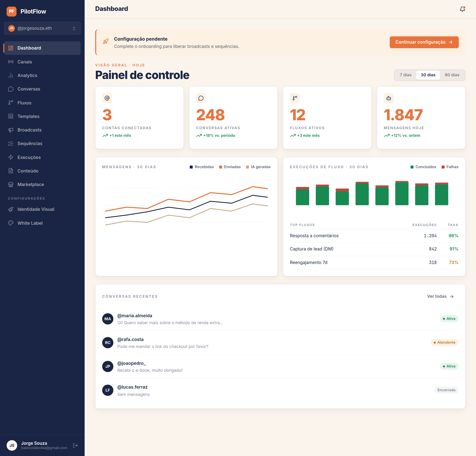The width and height of the screenshot is (476, 456).
Task: Open the Marketplace menu item
Action: point(42,185)
